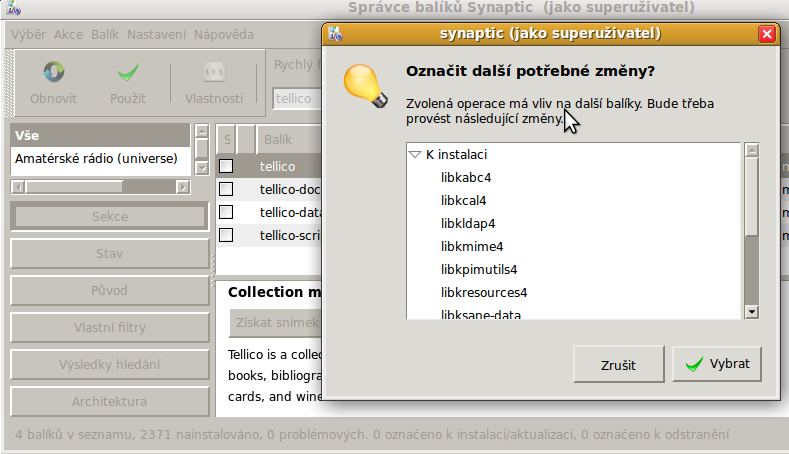
Task: Select the tellico-scripts package row
Action: [269, 235]
